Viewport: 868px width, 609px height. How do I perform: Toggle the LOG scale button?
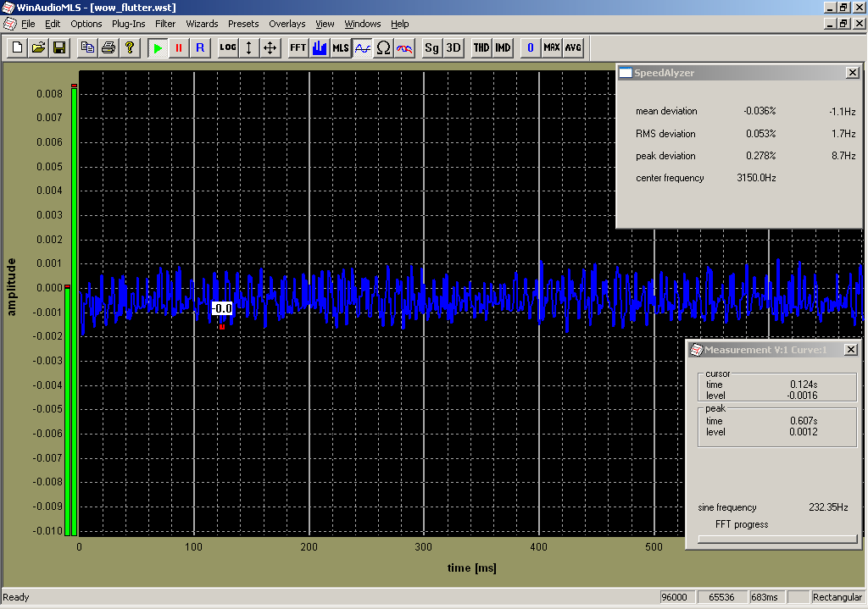[x=227, y=48]
